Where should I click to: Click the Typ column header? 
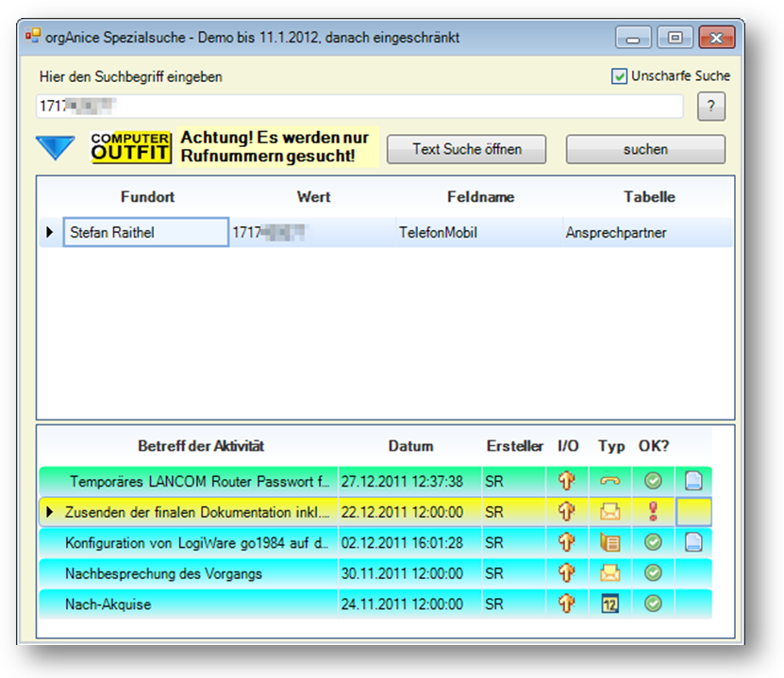click(611, 446)
